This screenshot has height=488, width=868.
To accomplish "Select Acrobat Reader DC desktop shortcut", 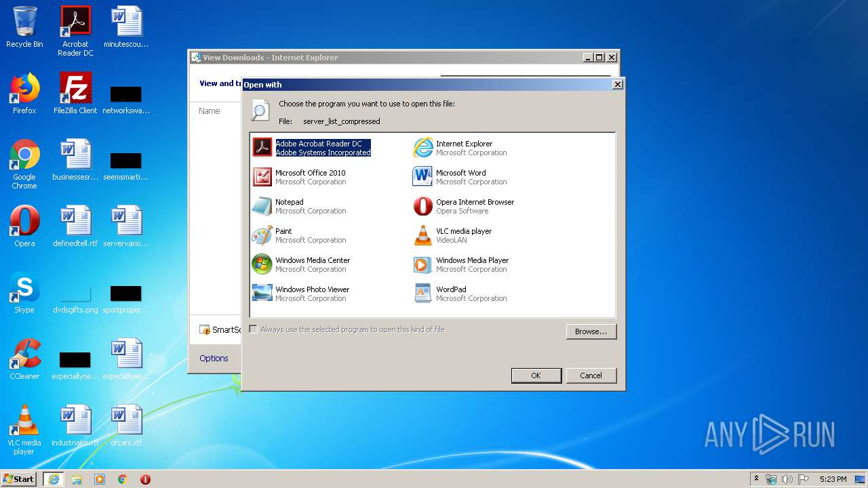I will pyautogui.click(x=75, y=31).
